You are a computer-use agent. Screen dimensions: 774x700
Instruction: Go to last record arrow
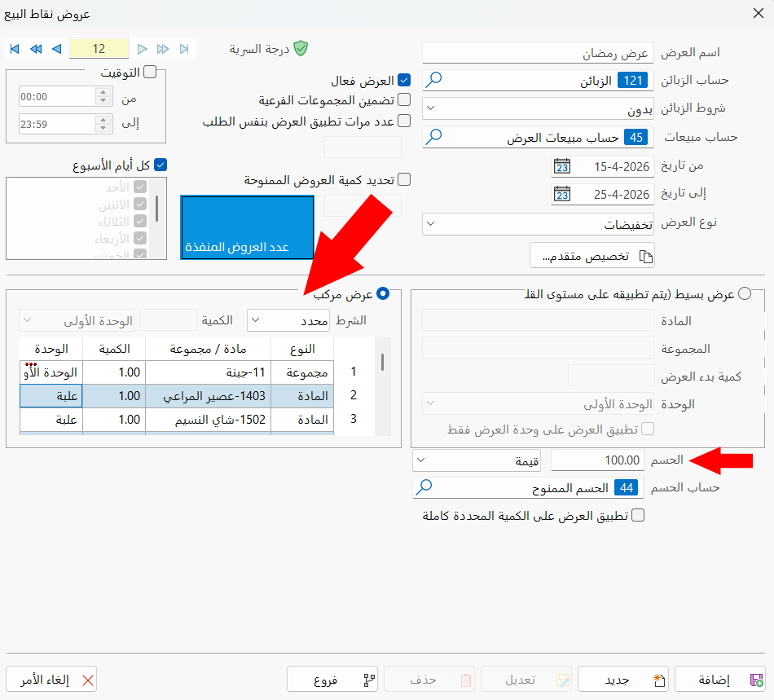click(184, 49)
